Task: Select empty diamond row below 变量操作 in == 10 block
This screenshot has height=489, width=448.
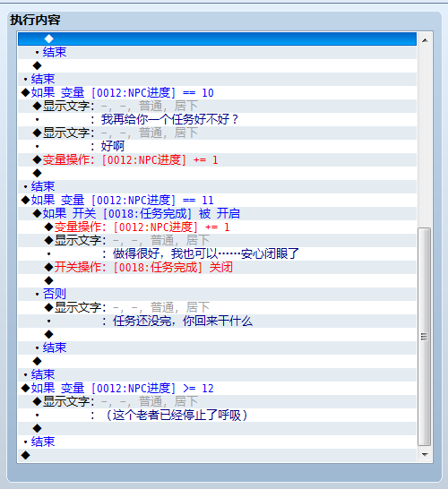Action: tap(217, 173)
